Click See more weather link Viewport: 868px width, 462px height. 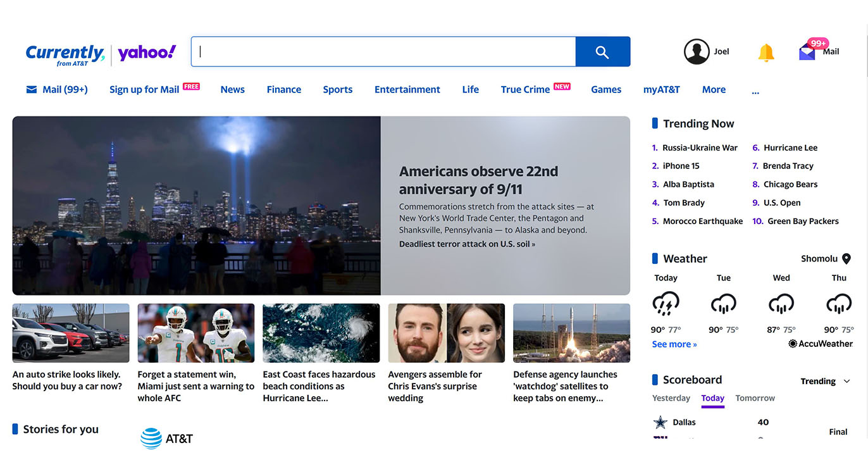(674, 344)
